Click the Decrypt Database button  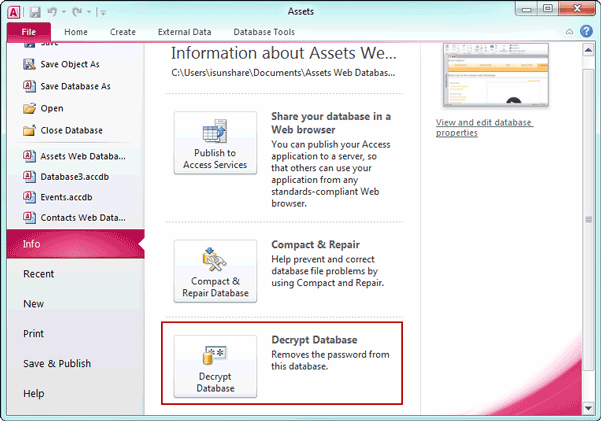coord(215,367)
